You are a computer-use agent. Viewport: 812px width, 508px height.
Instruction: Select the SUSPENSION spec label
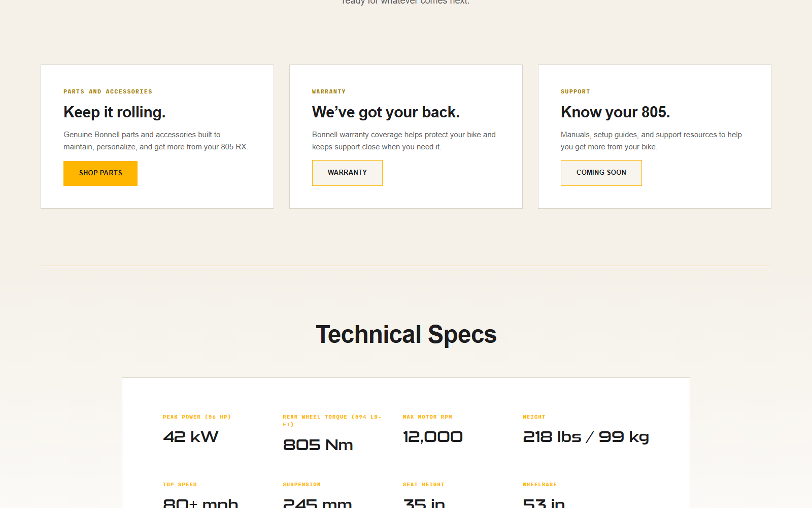point(302,485)
